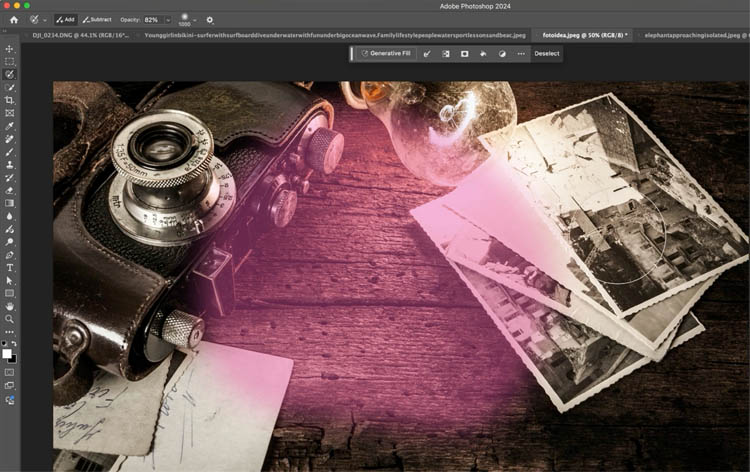Click the Generative Fill button

click(x=386, y=54)
